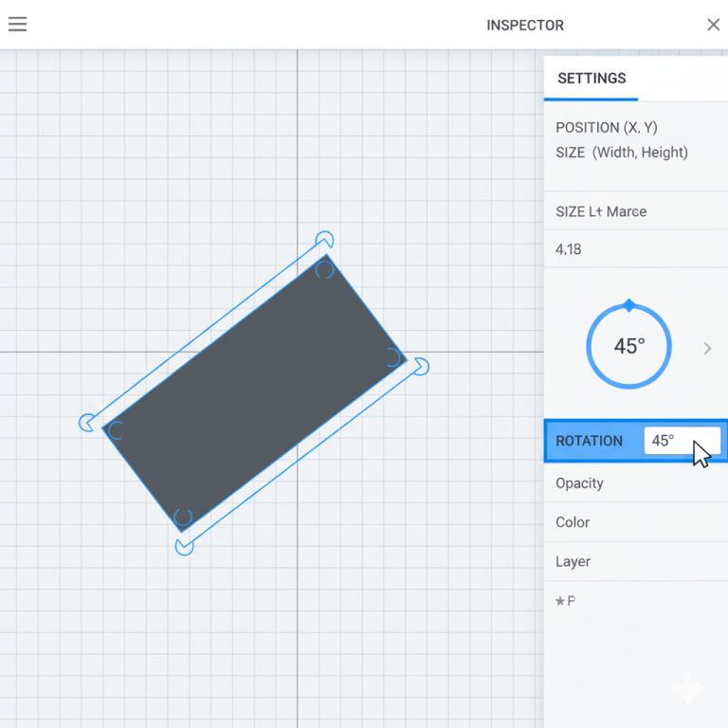This screenshot has height=728, width=728.
Task: Open the Color setting
Action: coord(573,522)
